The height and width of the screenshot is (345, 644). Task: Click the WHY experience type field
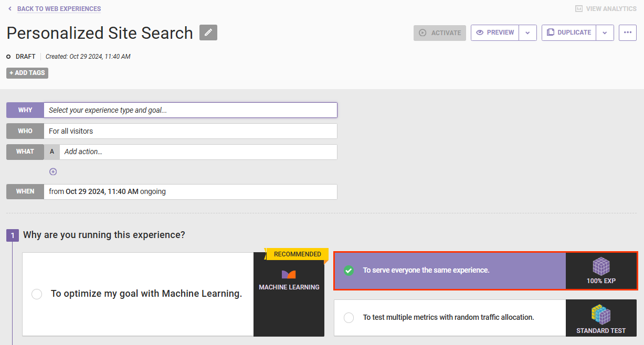191,110
